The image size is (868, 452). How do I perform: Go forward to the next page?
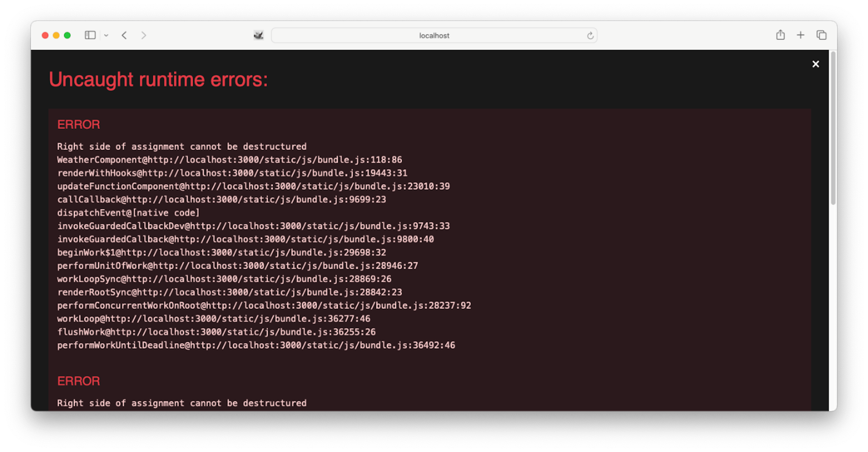pos(144,35)
